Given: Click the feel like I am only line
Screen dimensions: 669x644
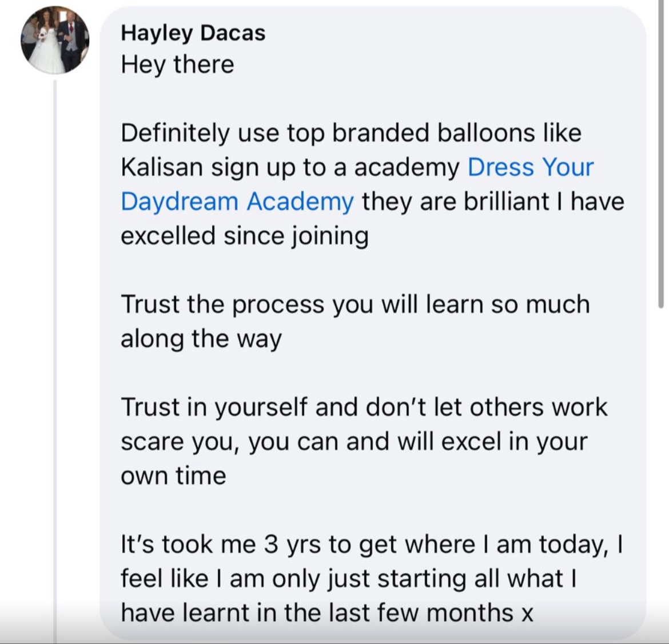Looking at the screenshot, I should pyautogui.click(x=349, y=579).
